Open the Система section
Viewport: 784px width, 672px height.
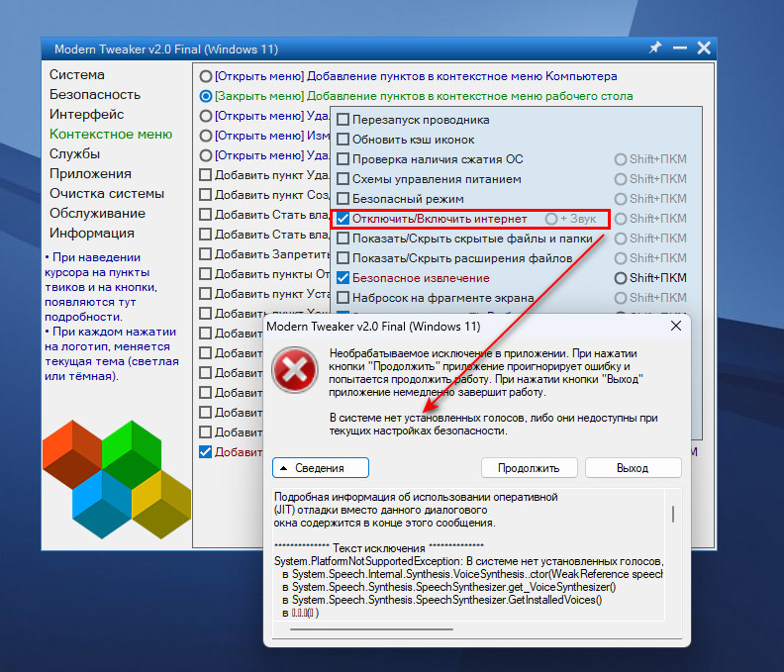(77, 75)
